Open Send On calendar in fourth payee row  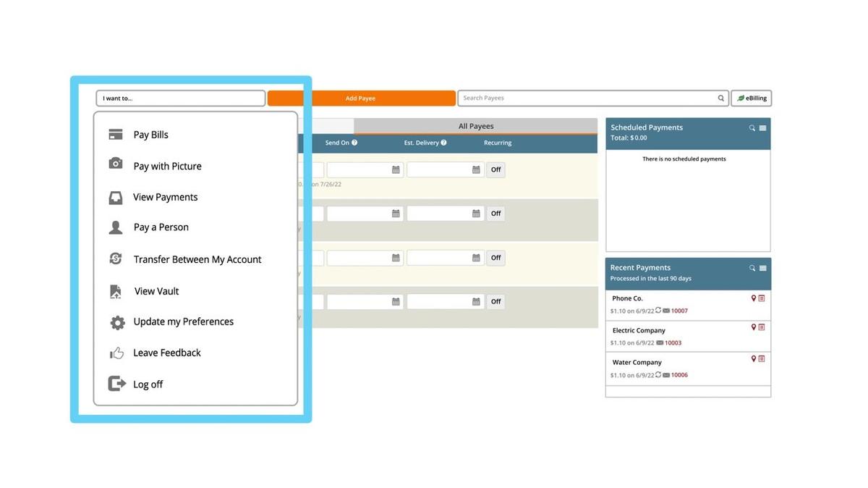click(396, 301)
